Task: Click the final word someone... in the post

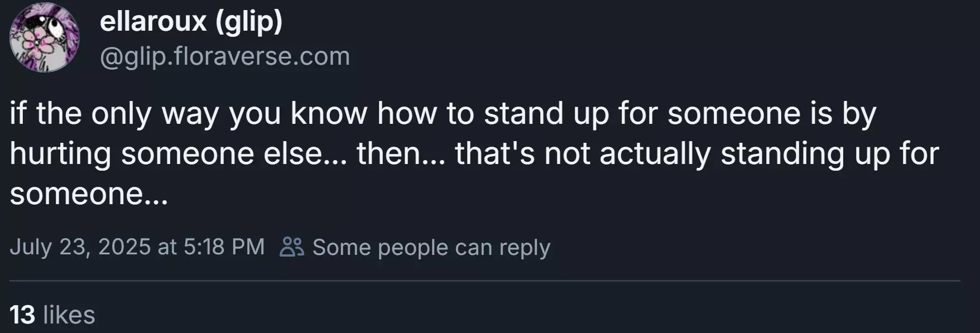Action: click(89, 194)
